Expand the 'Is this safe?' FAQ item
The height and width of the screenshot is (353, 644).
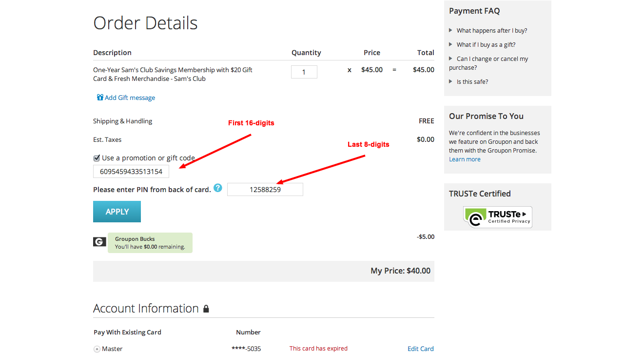click(x=471, y=81)
